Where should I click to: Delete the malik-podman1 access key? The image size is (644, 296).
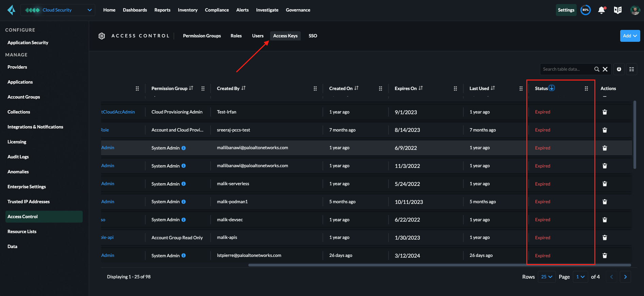(605, 202)
